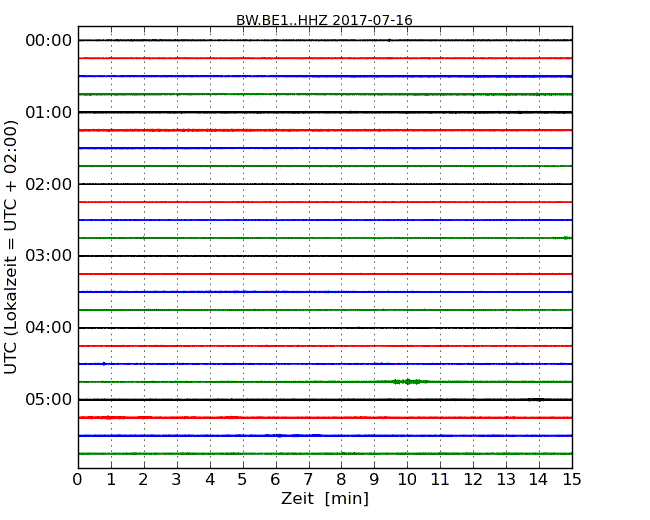Viewport: 650px width, 520px height.
Task: Click the 02:00 time label
Action: point(49,184)
